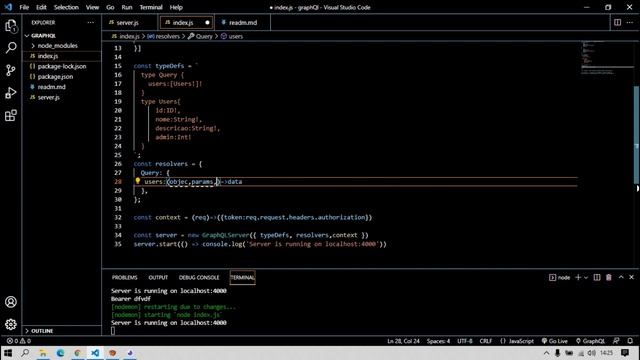
Task: Click the lightbulb code action on line 28
Action: tap(138, 181)
